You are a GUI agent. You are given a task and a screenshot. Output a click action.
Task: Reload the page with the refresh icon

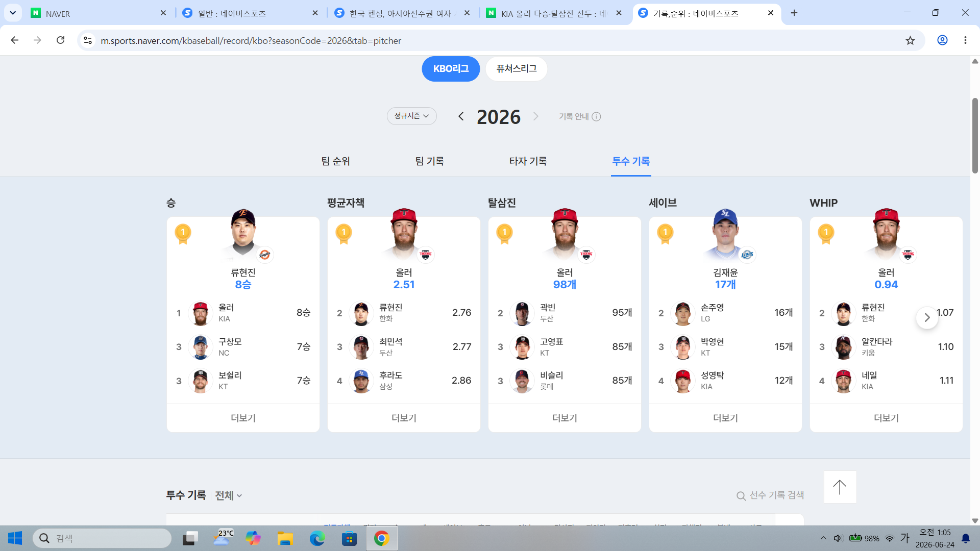(x=60, y=40)
